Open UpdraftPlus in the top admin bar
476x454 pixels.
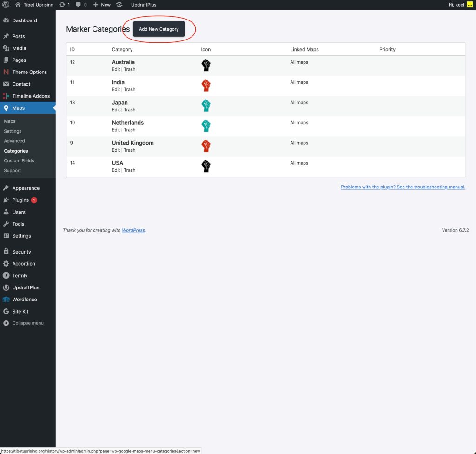[144, 5]
